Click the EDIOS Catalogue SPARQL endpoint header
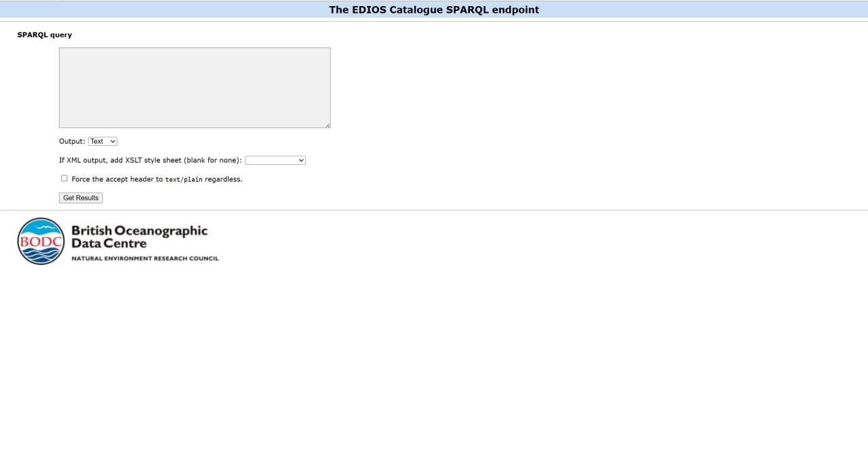Screen dimensions: 868x474 point(433,9)
